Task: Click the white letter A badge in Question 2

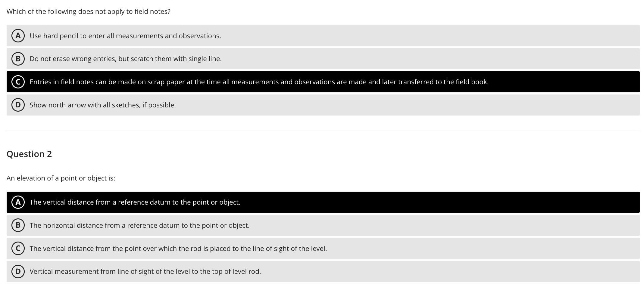Action: coord(18,202)
